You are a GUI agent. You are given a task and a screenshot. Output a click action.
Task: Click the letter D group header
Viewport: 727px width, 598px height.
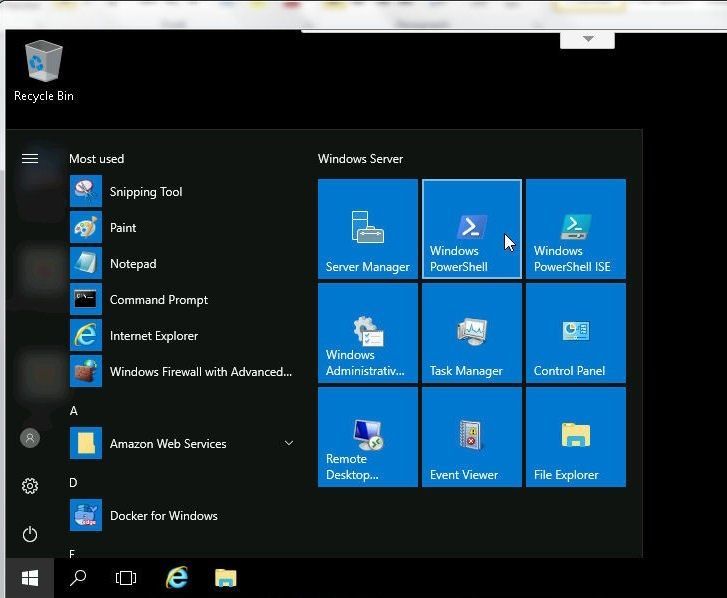[x=73, y=483]
